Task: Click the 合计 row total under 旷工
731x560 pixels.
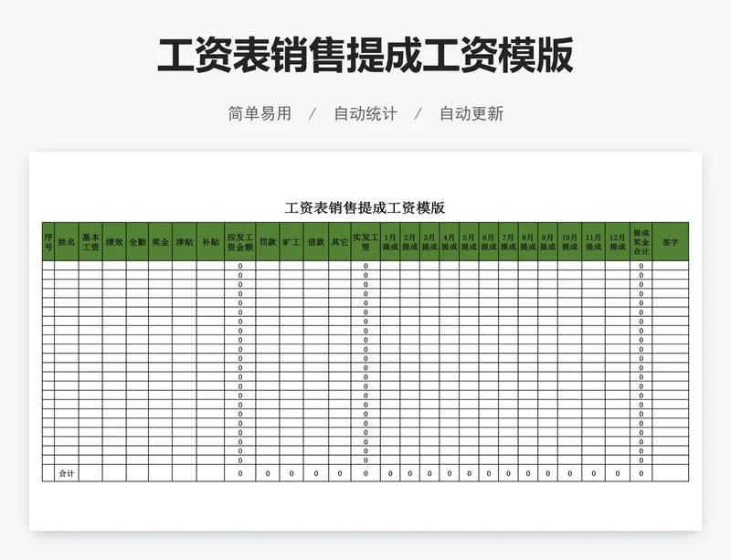Action: pos(291,473)
